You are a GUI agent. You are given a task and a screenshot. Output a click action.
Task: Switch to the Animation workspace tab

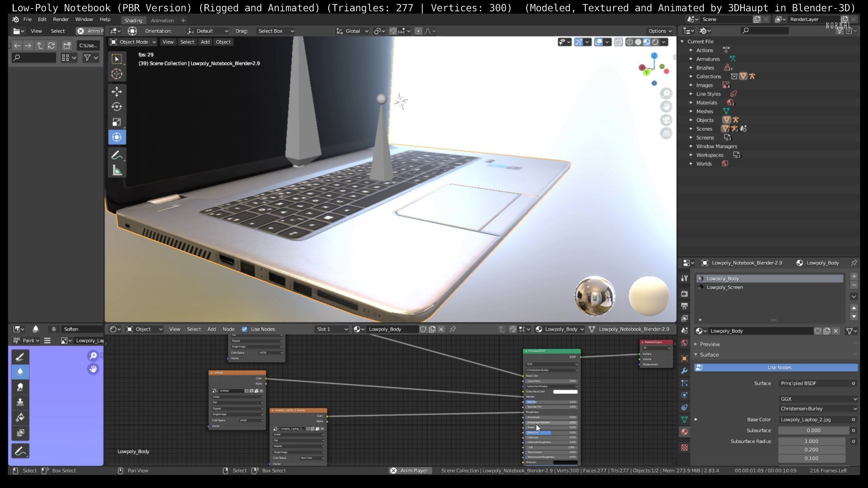click(162, 21)
